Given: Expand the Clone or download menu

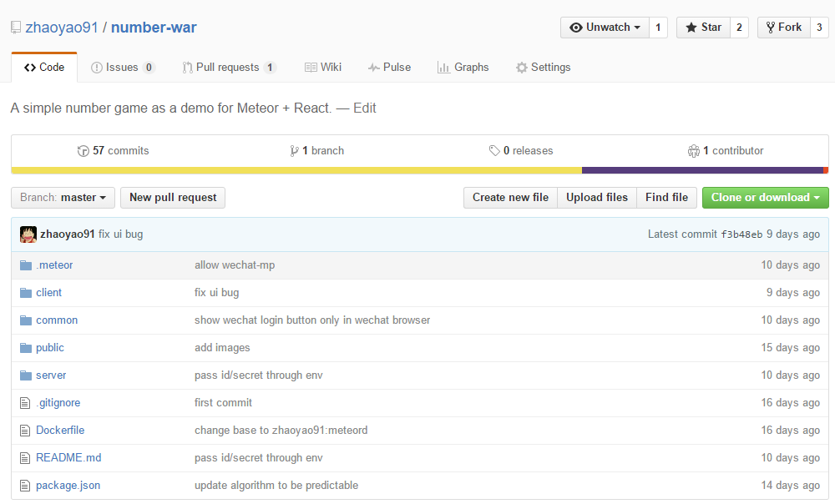Looking at the screenshot, I should point(765,198).
